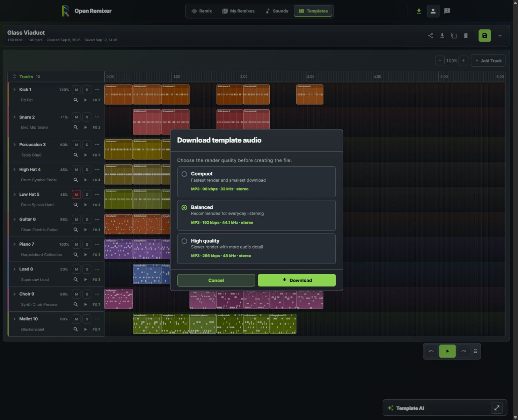Expand the Lead 8 track row
Screen dimensions: 518x420
tap(14, 269)
